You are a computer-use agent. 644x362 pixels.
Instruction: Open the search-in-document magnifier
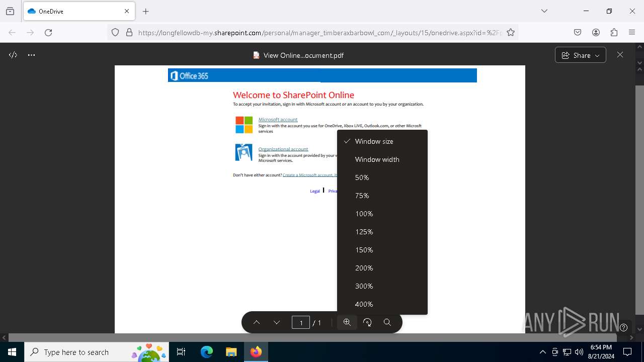[387, 322]
